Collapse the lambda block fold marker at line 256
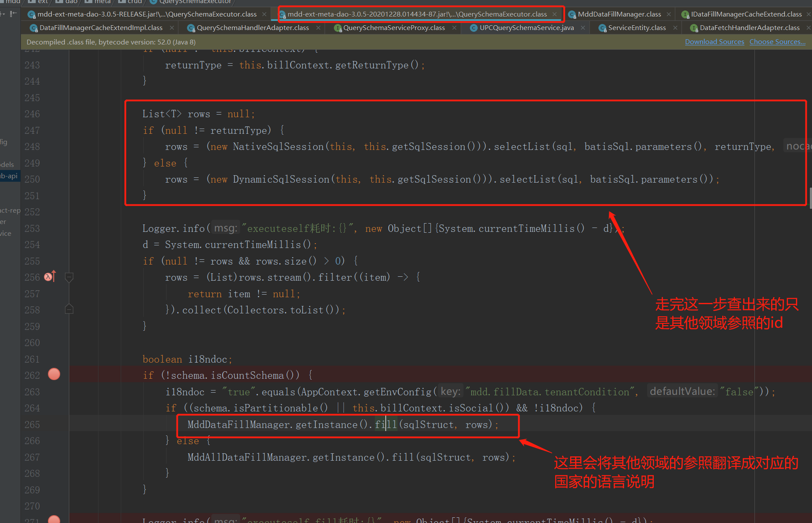The image size is (812, 523). point(69,277)
